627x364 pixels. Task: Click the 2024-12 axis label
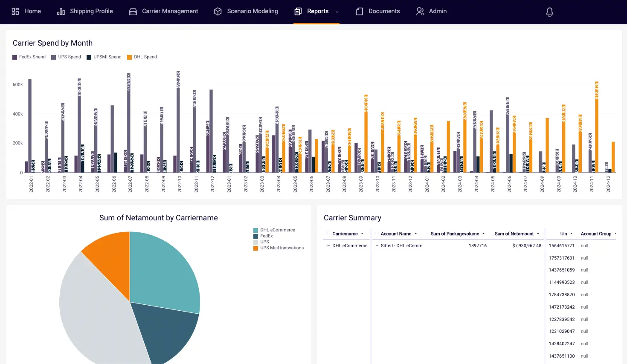point(608,184)
